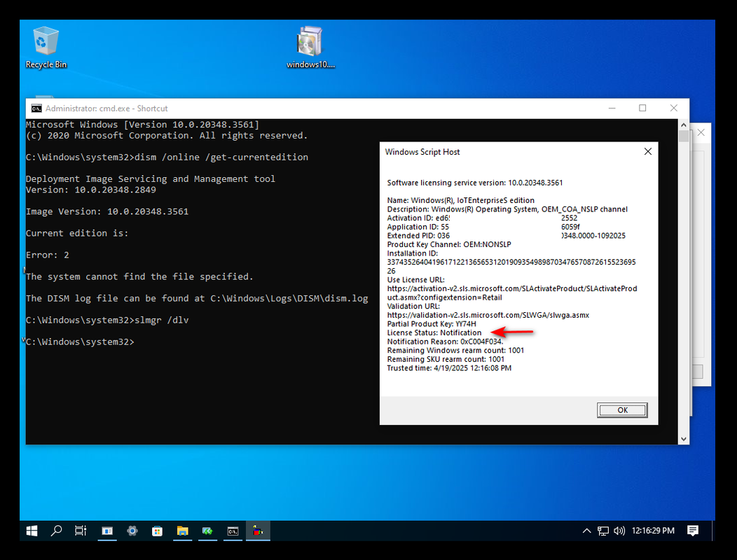Close the Administrator cmd.exe window

pyautogui.click(x=673, y=108)
